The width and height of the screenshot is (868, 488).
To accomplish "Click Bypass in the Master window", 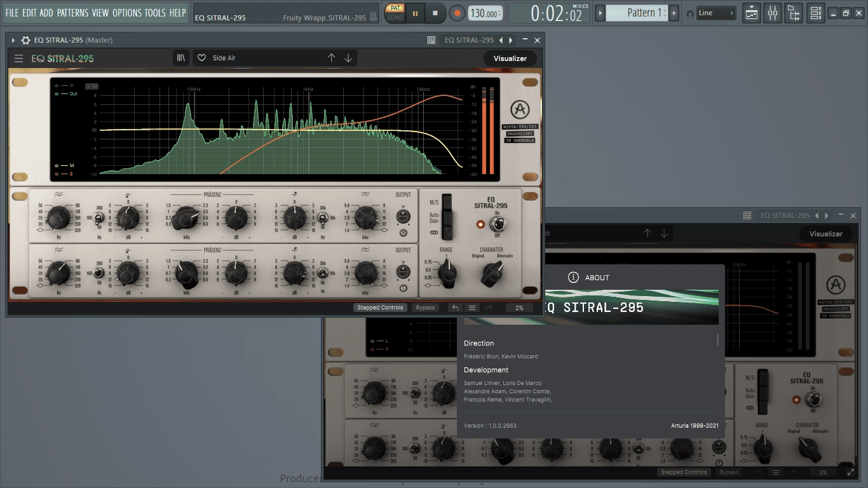I will pyautogui.click(x=425, y=308).
